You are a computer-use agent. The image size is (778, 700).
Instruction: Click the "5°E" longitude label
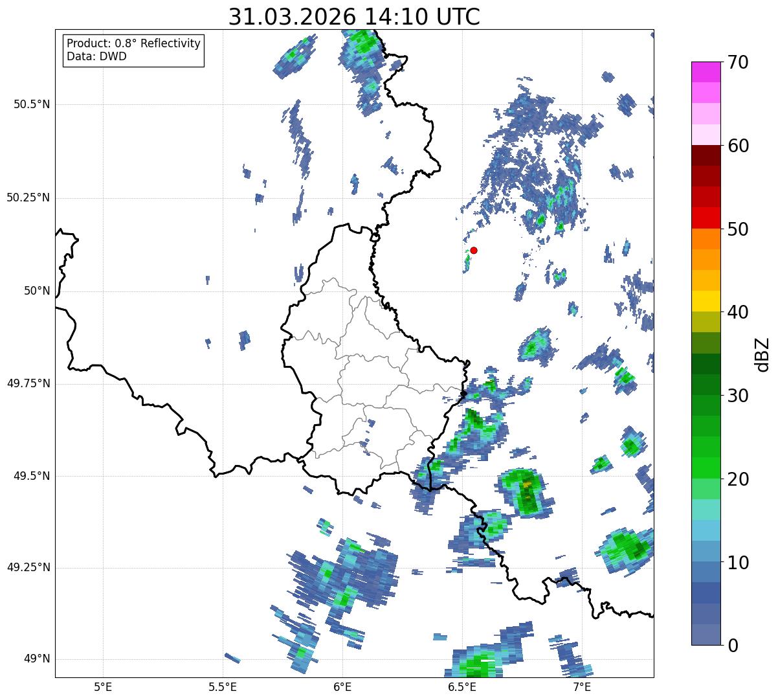[x=103, y=687]
